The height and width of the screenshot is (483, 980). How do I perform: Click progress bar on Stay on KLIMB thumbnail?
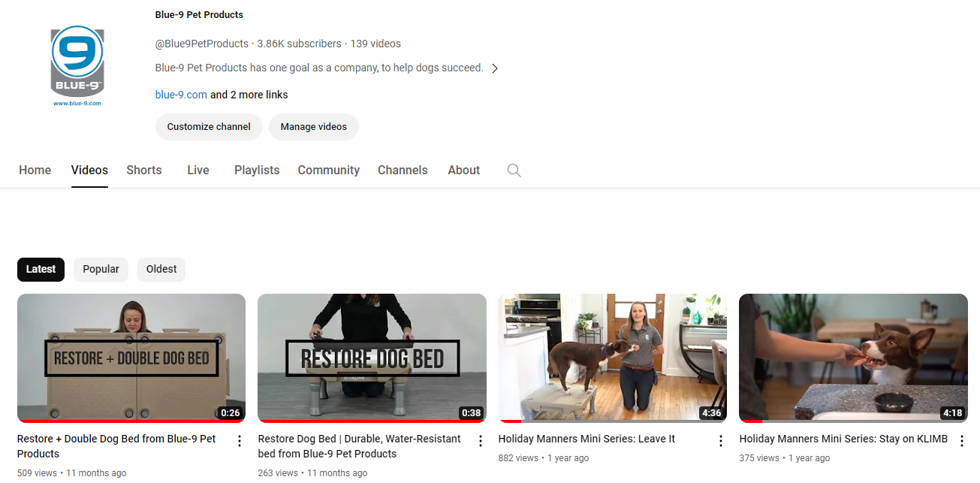coord(853,421)
